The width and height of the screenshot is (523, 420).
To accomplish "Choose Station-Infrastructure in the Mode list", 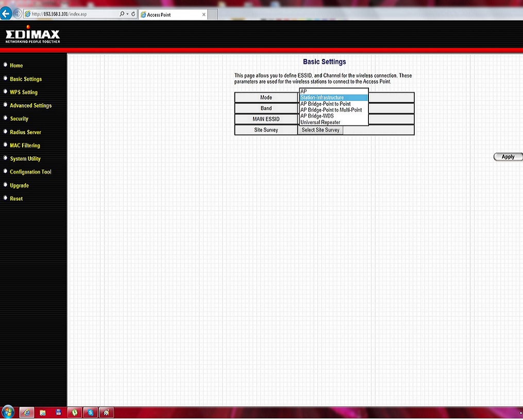I will (333, 98).
